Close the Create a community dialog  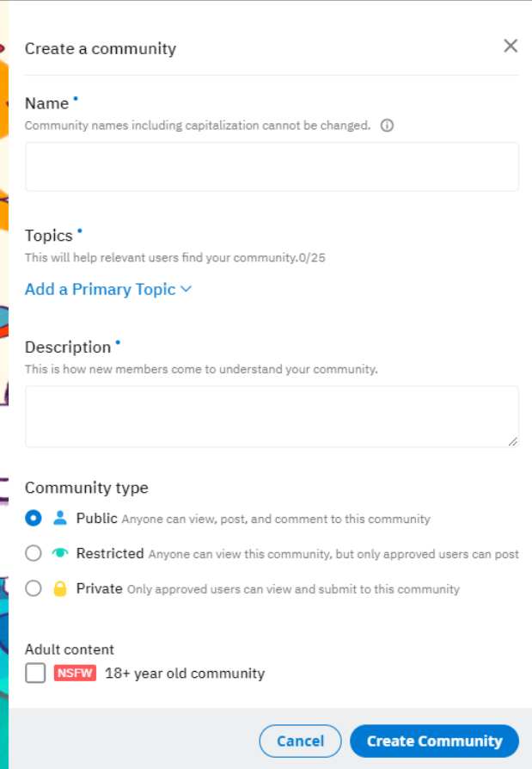tap(511, 46)
